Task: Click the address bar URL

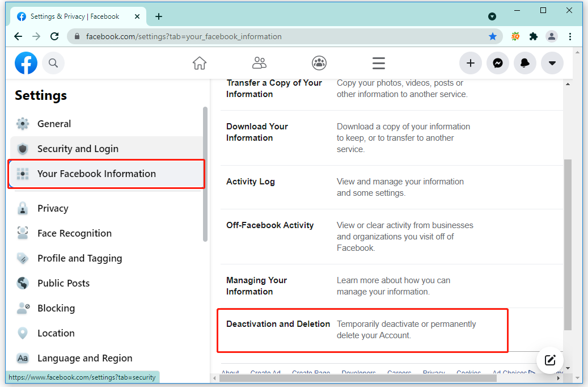Action: (184, 36)
